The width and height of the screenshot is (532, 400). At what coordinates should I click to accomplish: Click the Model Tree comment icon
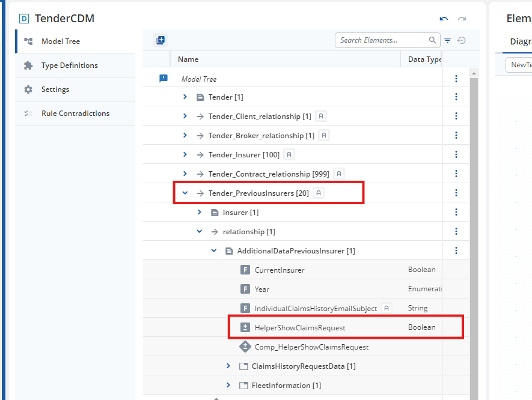coord(164,79)
